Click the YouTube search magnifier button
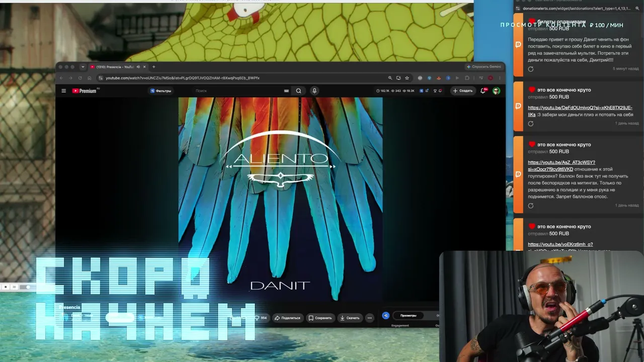 pos(298,91)
